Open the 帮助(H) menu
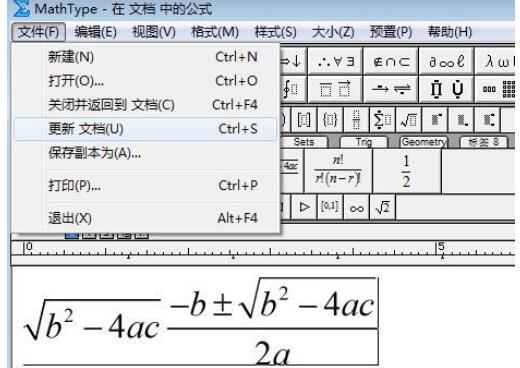Screen dimensions: 520x368 (450, 32)
